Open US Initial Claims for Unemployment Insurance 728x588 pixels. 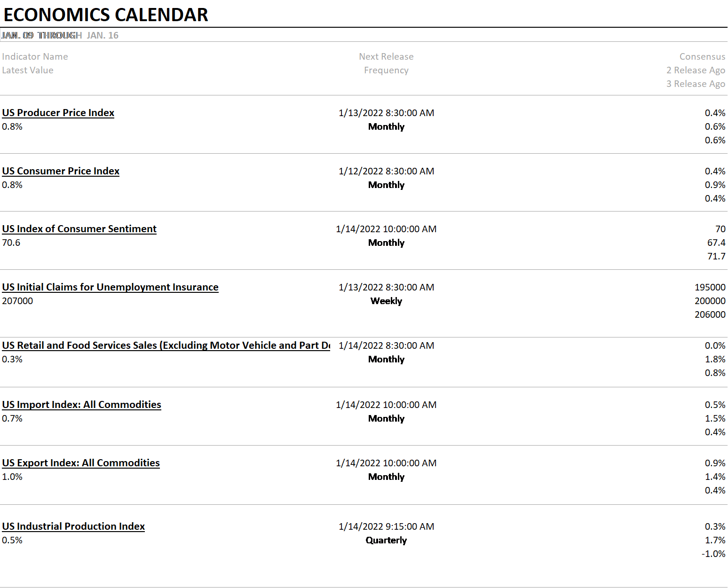click(110, 287)
